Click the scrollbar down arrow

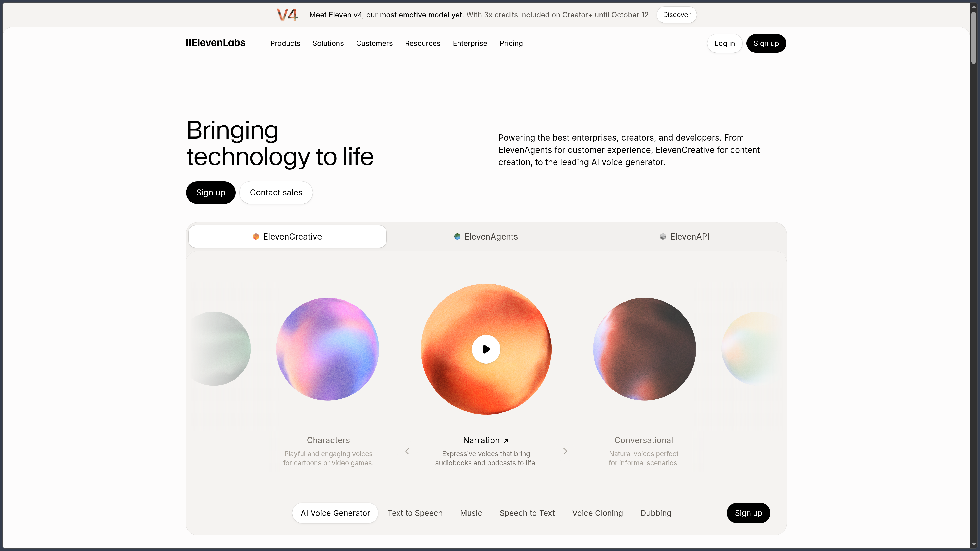click(x=974, y=545)
